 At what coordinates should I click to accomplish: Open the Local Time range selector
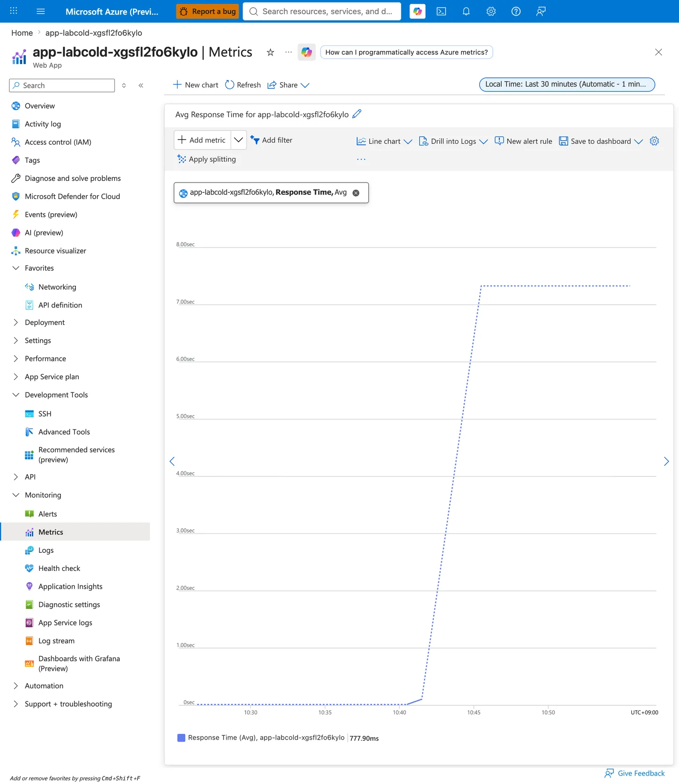click(567, 84)
